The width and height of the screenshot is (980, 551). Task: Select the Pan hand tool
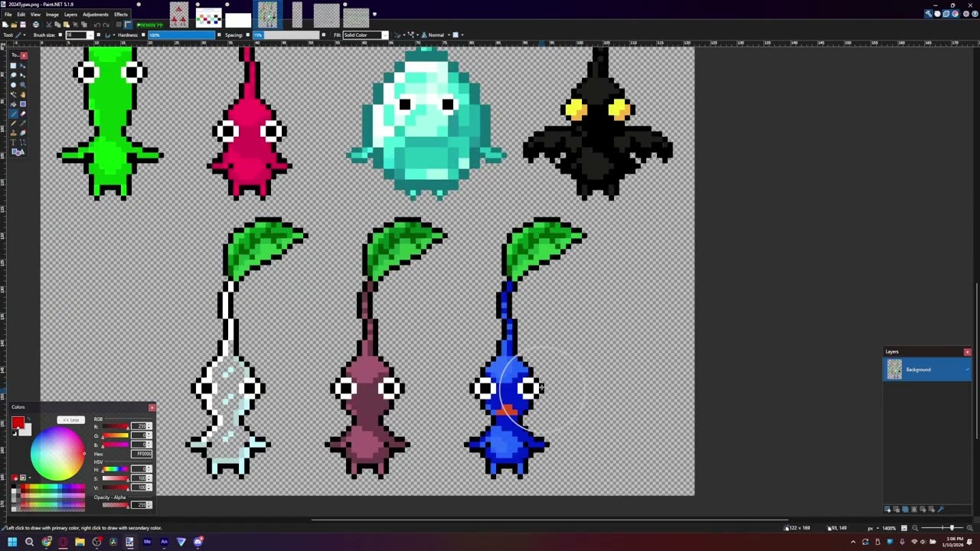pos(23,94)
